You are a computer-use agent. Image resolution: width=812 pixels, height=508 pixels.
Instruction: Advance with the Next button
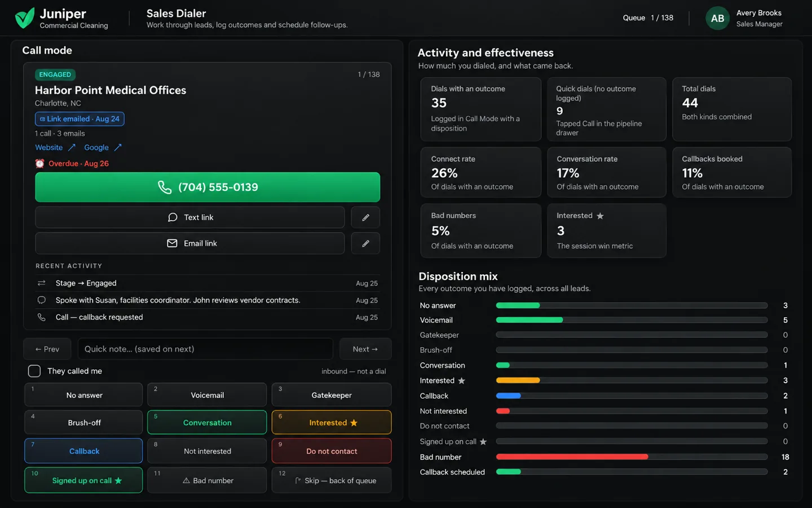[x=365, y=349]
